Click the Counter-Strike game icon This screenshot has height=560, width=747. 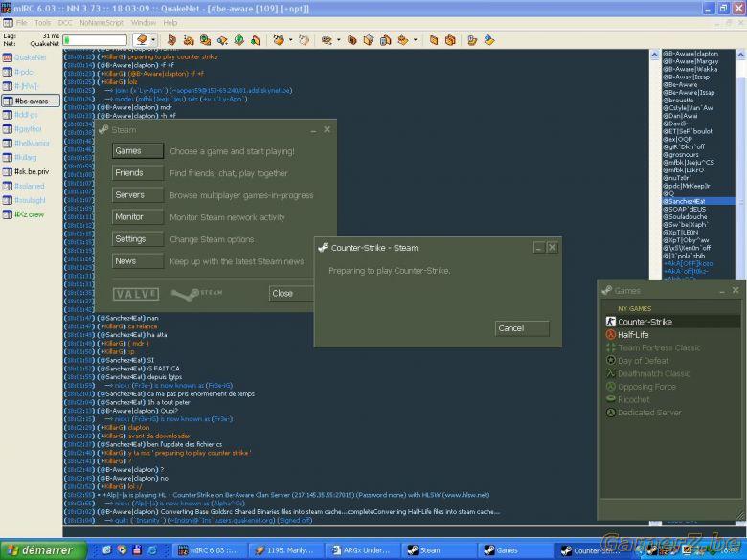(610, 322)
